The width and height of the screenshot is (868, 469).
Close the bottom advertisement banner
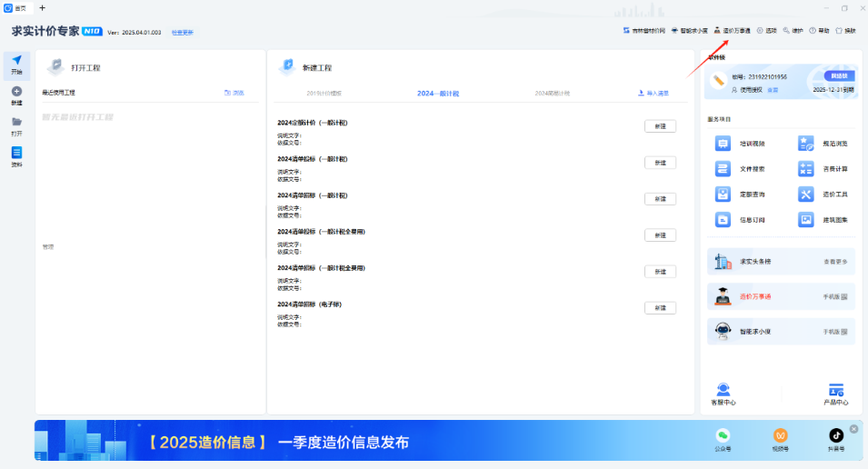853,429
